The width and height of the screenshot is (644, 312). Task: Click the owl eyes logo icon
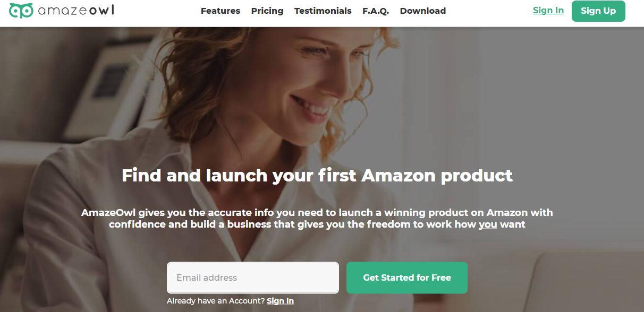point(21,11)
